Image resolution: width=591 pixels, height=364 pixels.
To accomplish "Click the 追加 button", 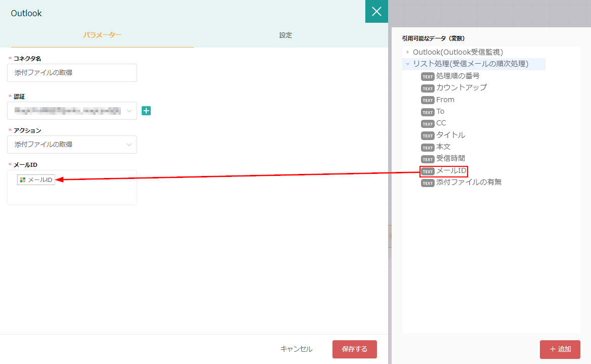I will coord(560,349).
